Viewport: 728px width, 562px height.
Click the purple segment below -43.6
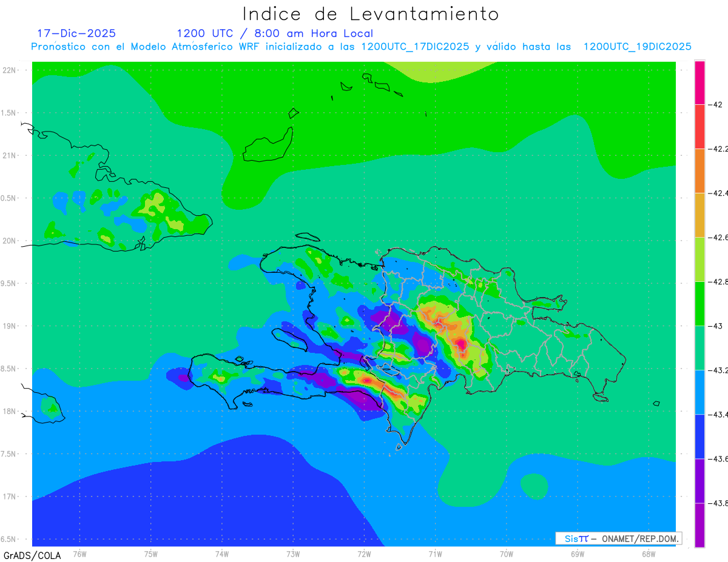pos(699,480)
